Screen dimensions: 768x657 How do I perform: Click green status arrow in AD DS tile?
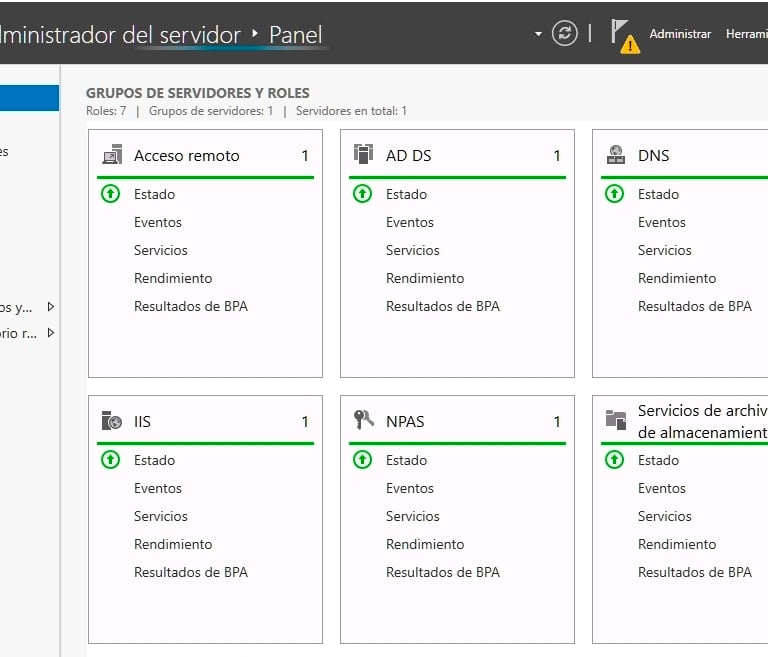[362, 194]
